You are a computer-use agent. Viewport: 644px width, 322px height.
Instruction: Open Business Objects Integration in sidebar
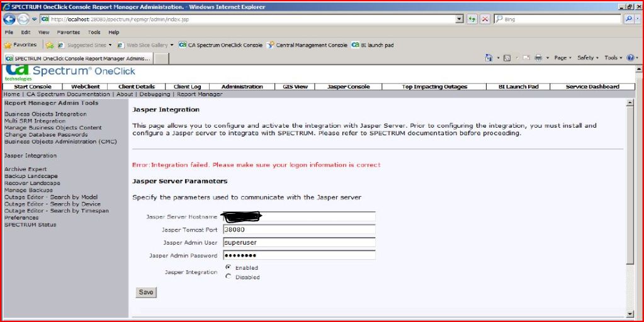point(45,114)
